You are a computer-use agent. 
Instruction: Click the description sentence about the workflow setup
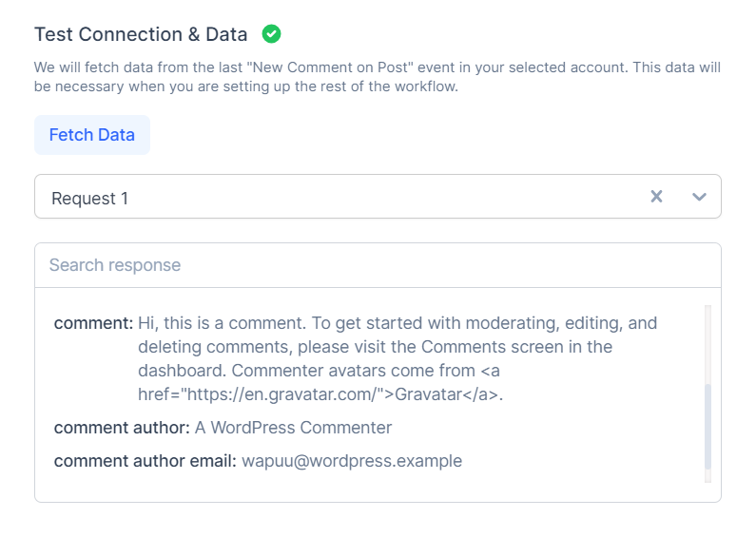pos(247,86)
